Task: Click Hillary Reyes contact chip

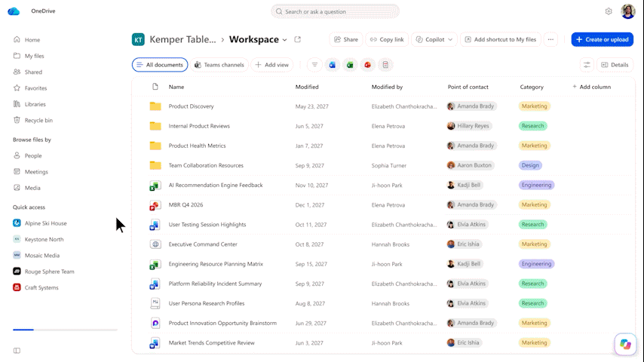Action: (x=470, y=126)
